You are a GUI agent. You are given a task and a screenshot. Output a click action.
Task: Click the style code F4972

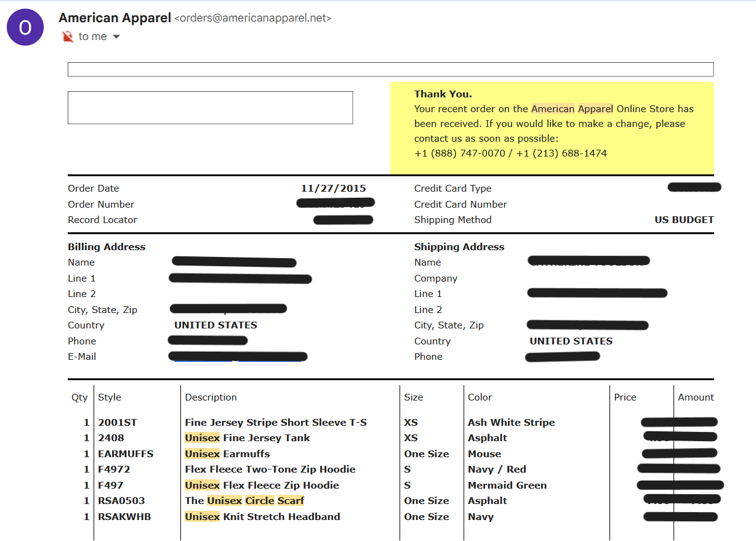tap(114, 470)
